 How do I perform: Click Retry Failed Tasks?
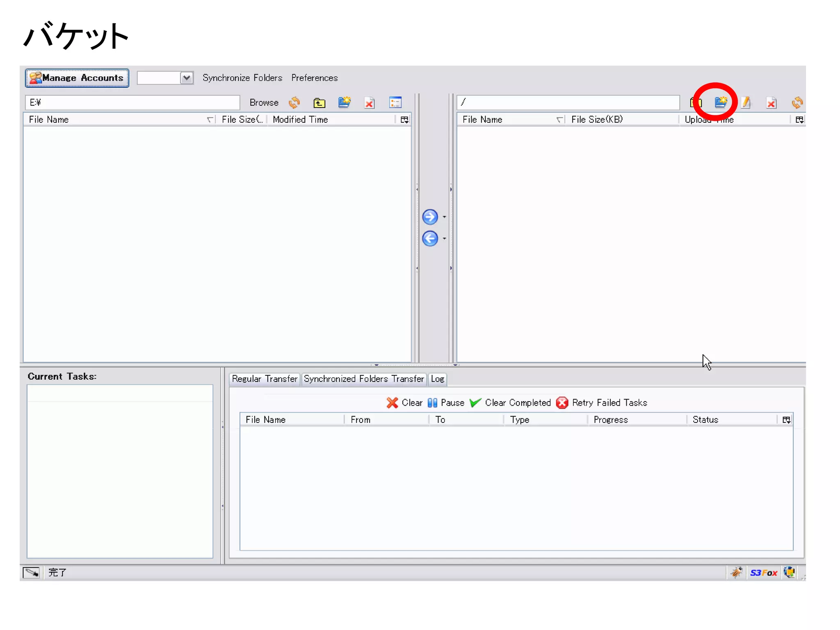point(602,403)
